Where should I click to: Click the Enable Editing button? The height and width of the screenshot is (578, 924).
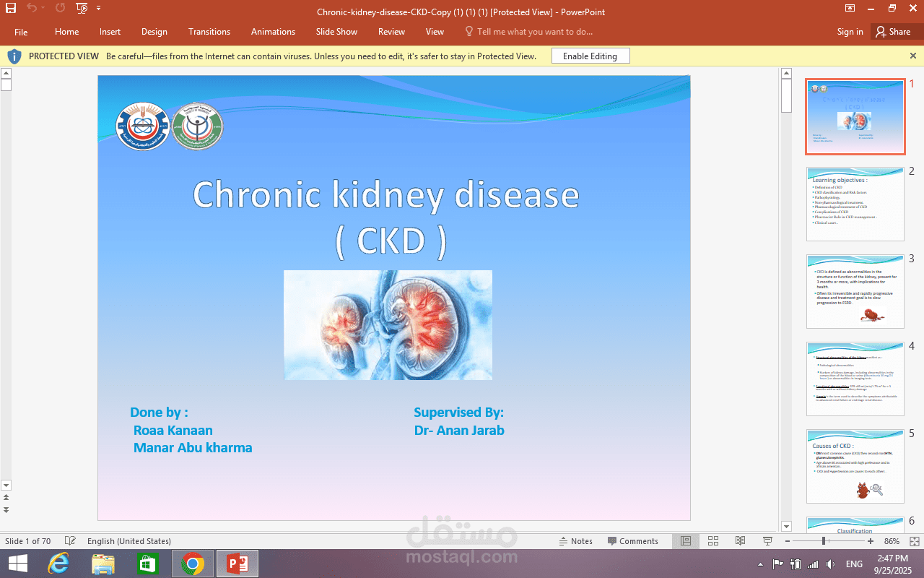590,56
